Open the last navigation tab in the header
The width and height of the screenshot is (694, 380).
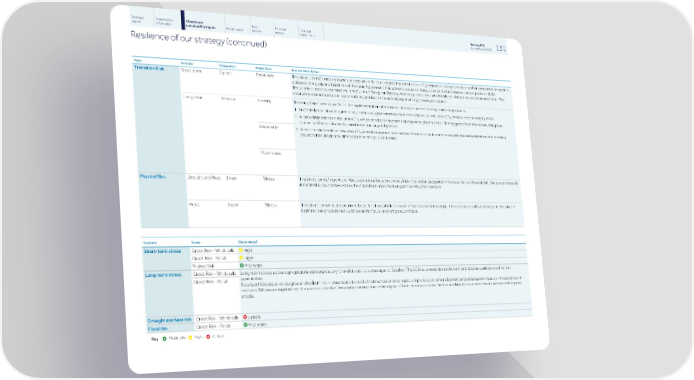(311, 31)
